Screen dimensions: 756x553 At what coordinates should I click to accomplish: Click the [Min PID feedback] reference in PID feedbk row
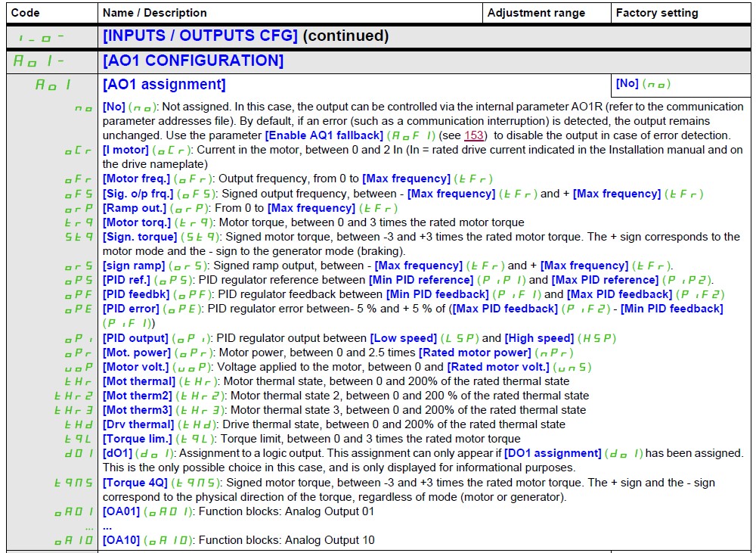[x=437, y=295]
